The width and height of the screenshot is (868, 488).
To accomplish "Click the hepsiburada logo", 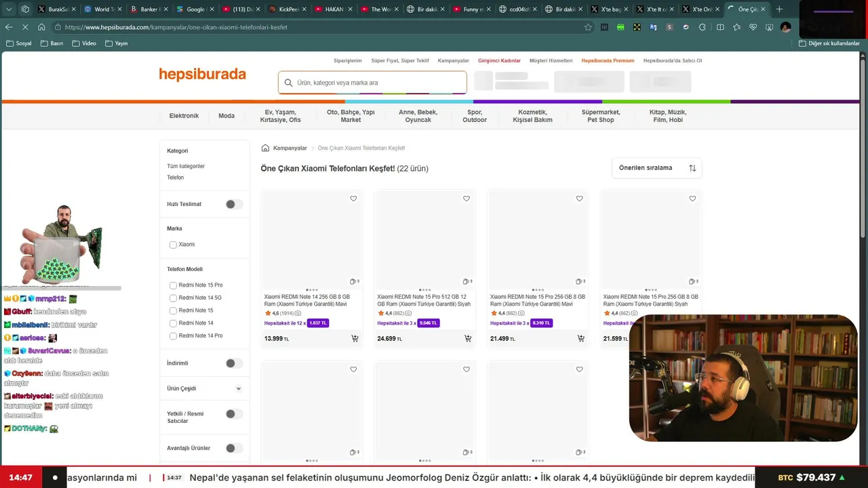I will click(x=203, y=75).
